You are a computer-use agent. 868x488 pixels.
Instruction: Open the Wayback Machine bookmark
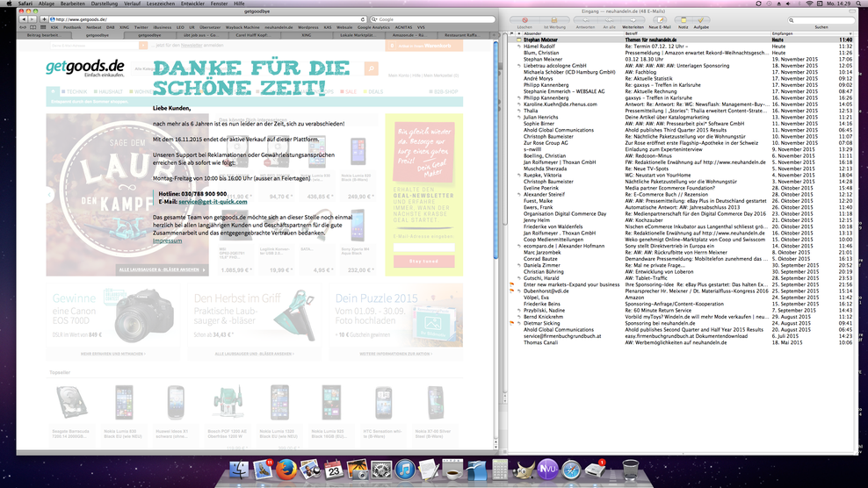pos(242,27)
